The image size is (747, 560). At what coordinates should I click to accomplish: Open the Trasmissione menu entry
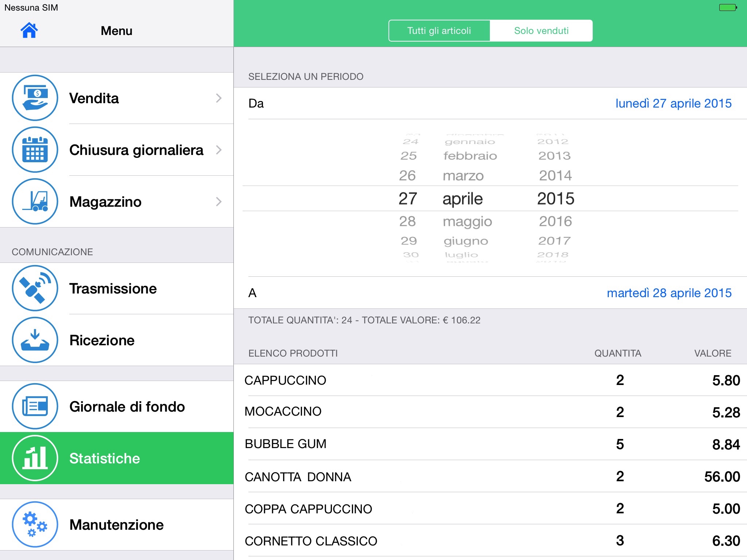pos(117,288)
